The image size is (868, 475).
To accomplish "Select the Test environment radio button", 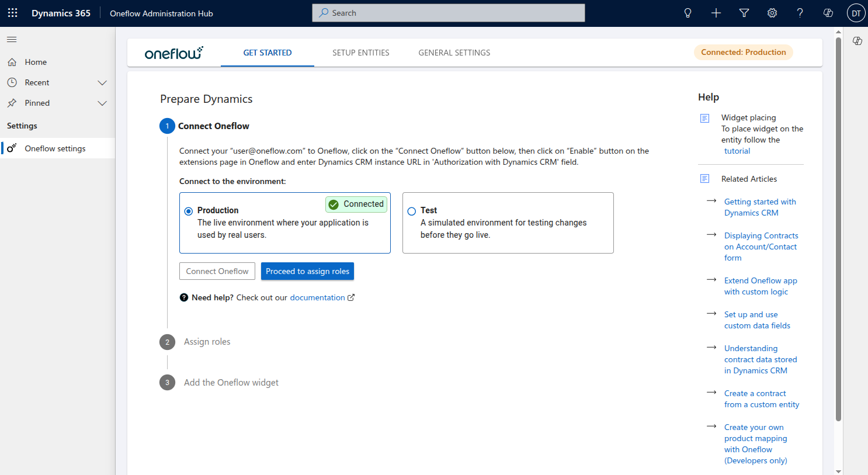I will tap(412, 211).
